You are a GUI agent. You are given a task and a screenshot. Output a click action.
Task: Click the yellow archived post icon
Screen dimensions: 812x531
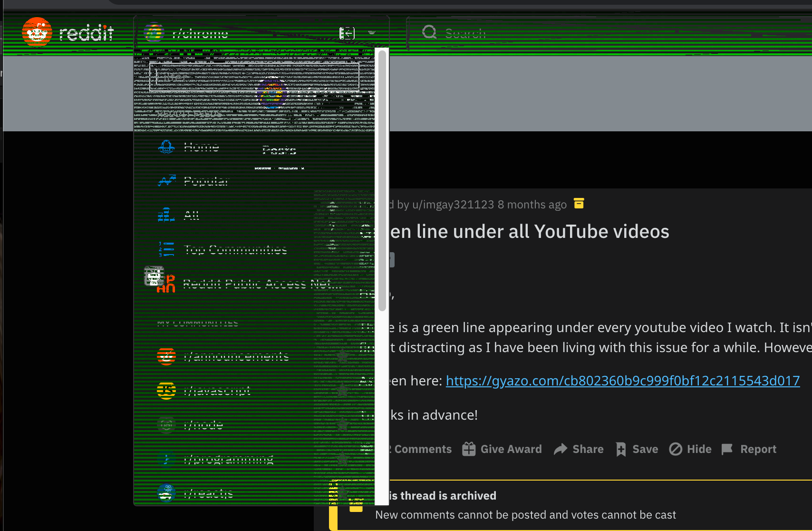[x=579, y=203]
